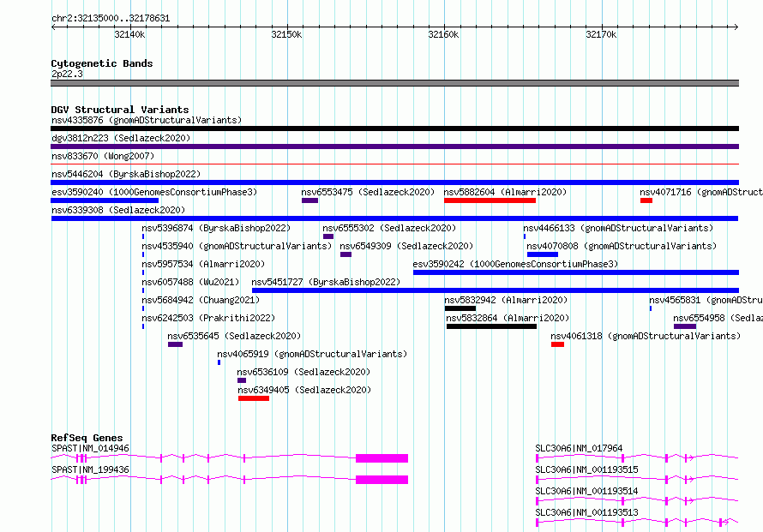Click nsv6242503 (Prakrithi2022) label

pos(208,318)
